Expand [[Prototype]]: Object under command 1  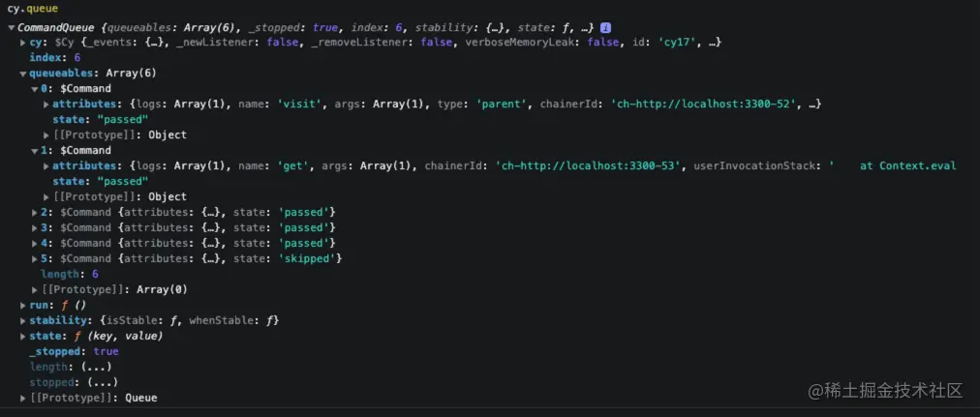tap(46, 197)
